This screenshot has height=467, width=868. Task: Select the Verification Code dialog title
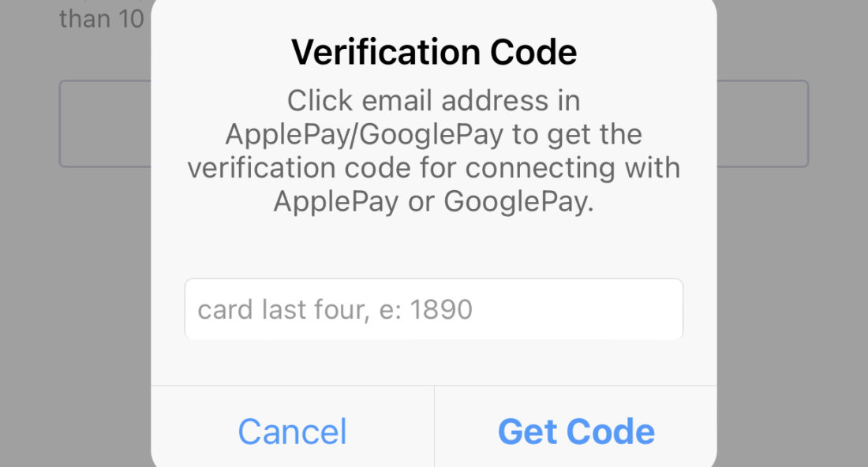[x=434, y=52]
